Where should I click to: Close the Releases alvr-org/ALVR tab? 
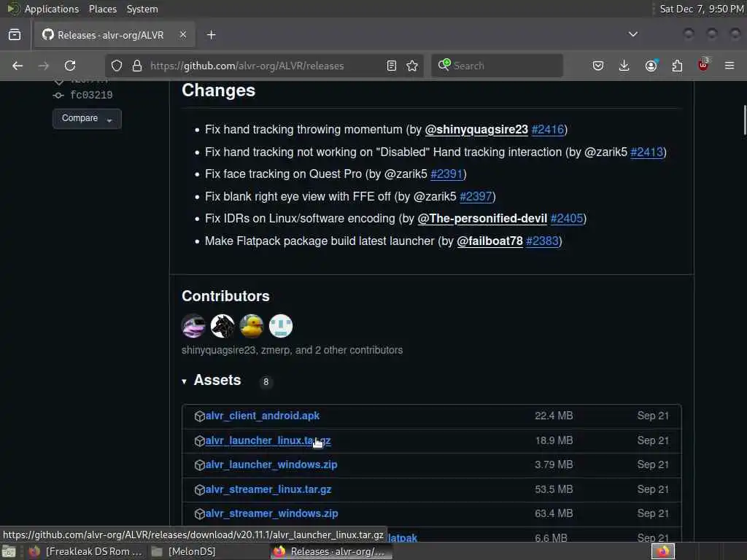[x=183, y=35]
